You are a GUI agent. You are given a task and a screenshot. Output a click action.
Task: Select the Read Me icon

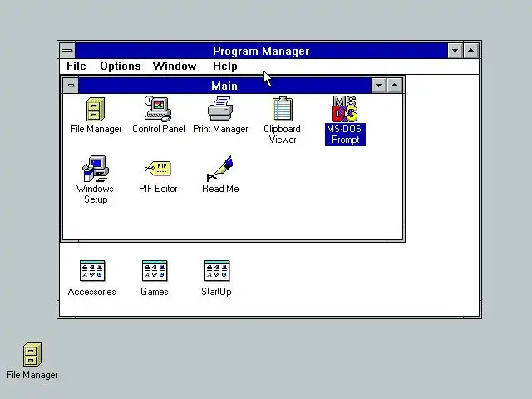(219, 169)
